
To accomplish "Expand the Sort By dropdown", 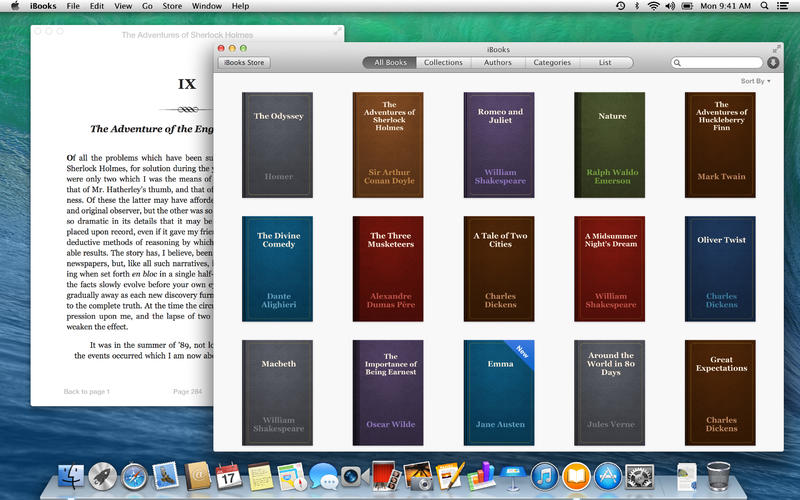I will pyautogui.click(x=755, y=81).
